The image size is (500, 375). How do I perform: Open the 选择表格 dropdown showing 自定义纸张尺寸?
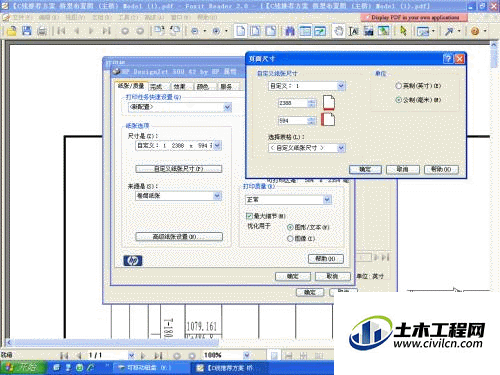341,148
